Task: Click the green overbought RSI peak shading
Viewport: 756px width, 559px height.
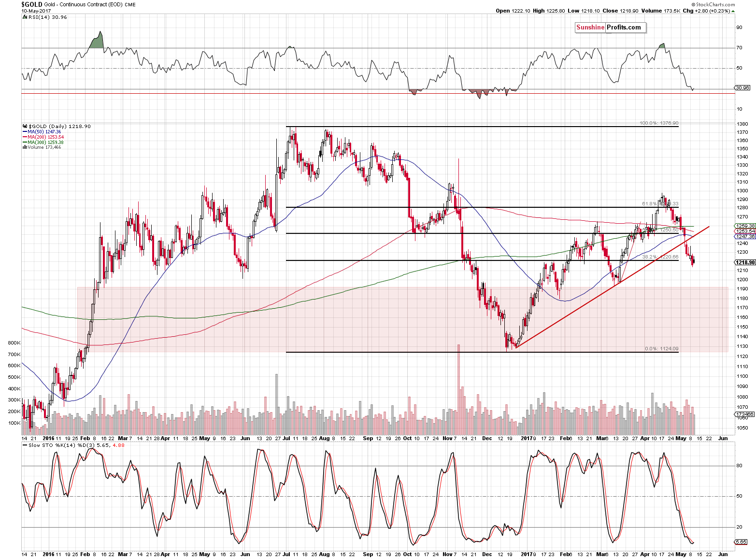Action: (97, 41)
